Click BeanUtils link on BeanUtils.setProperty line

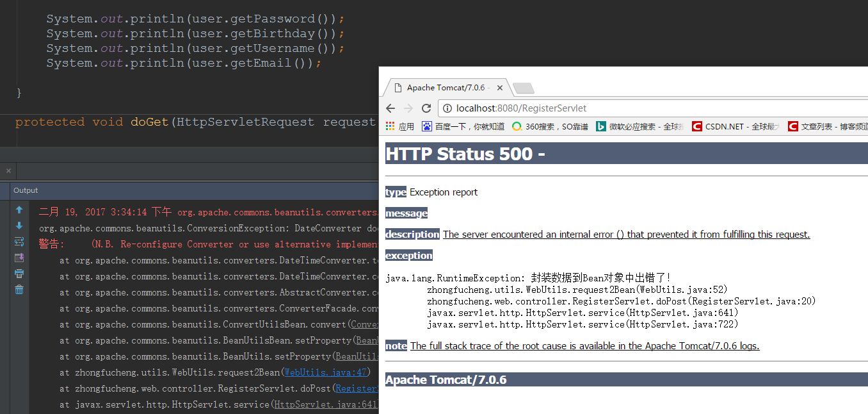coord(357,356)
